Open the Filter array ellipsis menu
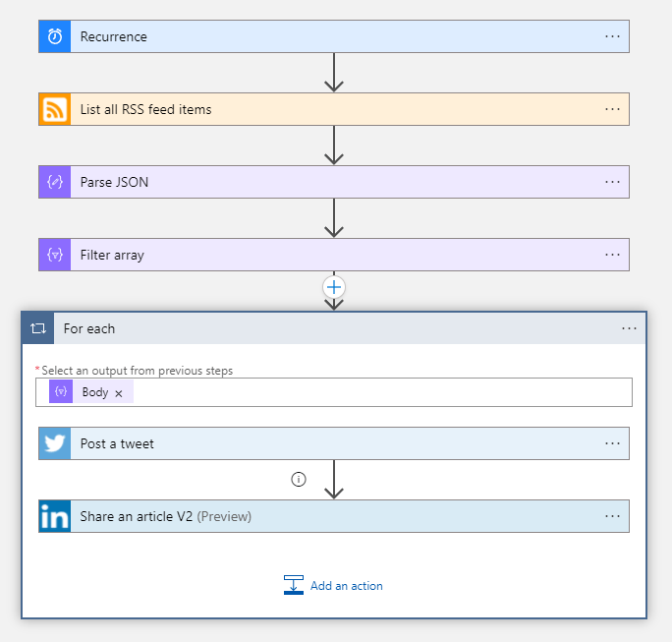Screen dimensions: 672x642 coord(612,255)
